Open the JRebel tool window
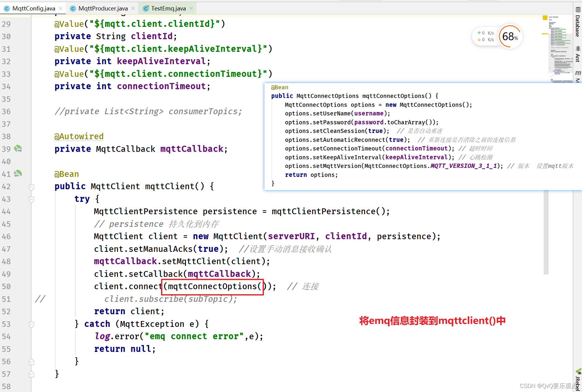This screenshot has width=582, height=392. click(x=578, y=380)
